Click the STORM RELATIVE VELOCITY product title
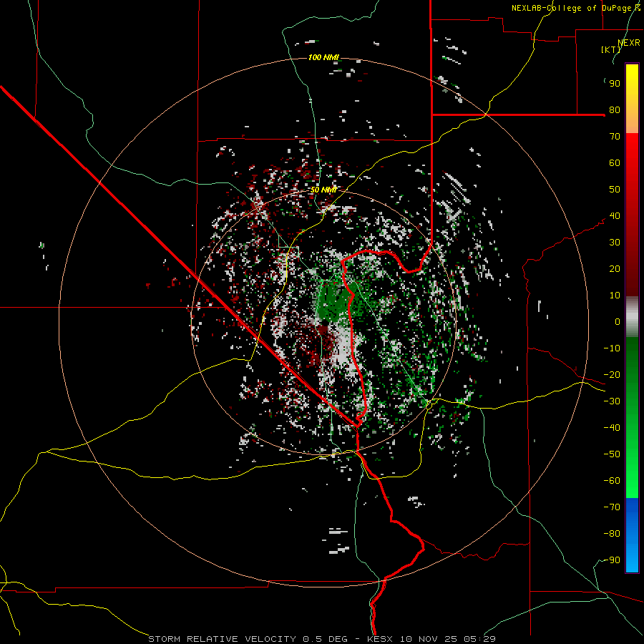 (x=222, y=639)
